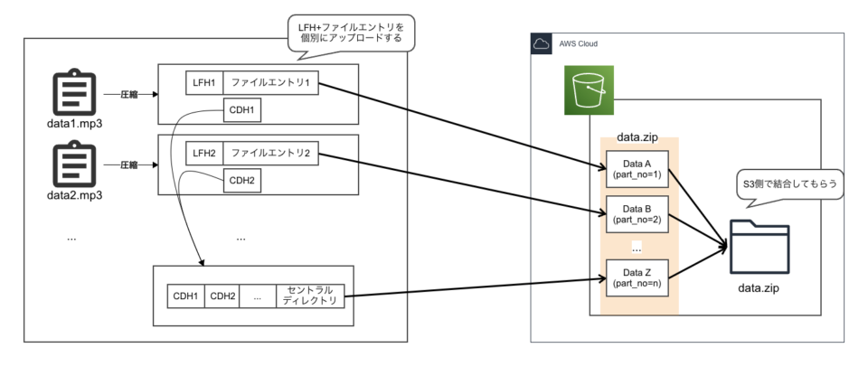The height and width of the screenshot is (376, 868).
Task: Select the ファイルエントリ1 box
Action: click(x=270, y=82)
